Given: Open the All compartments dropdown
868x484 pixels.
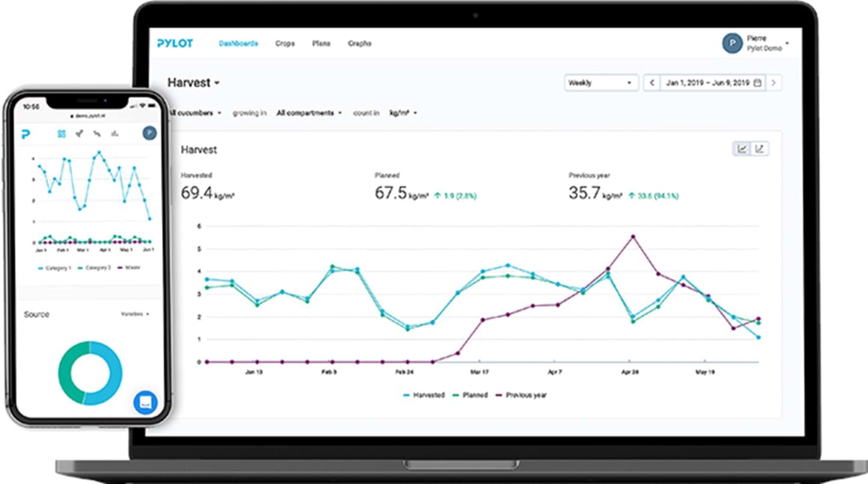Looking at the screenshot, I should click(309, 113).
